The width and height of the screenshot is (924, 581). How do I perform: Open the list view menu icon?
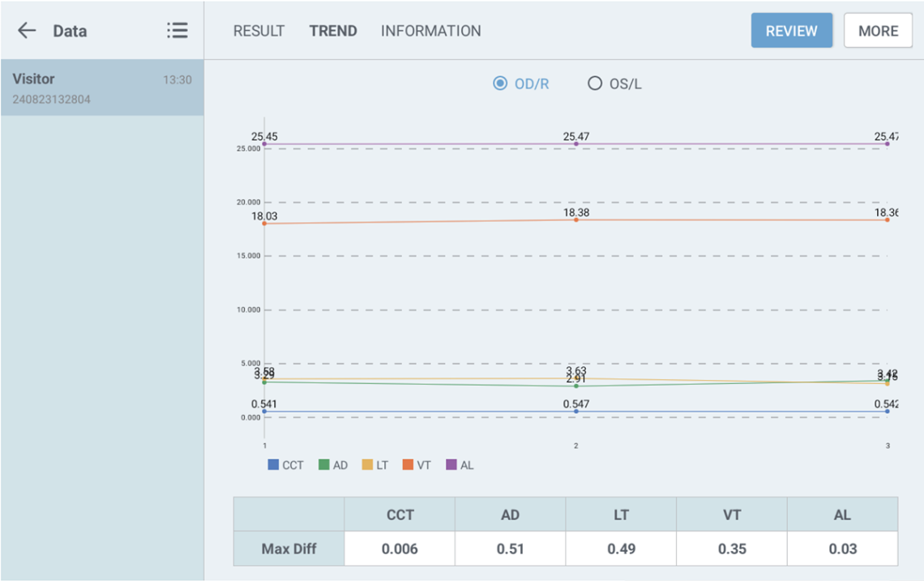(177, 31)
